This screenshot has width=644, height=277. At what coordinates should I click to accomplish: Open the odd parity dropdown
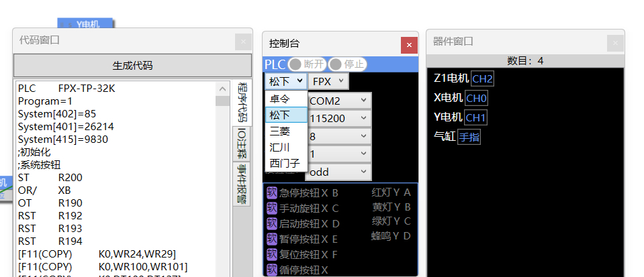click(338, 172)
